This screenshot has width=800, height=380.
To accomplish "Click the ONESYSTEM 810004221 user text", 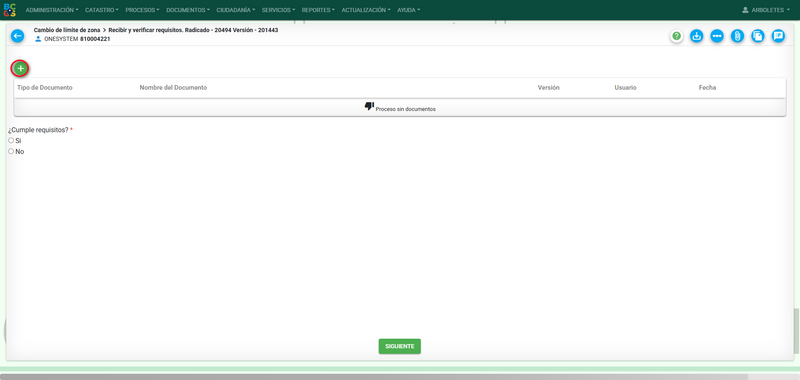I will [x=77, y=39].
